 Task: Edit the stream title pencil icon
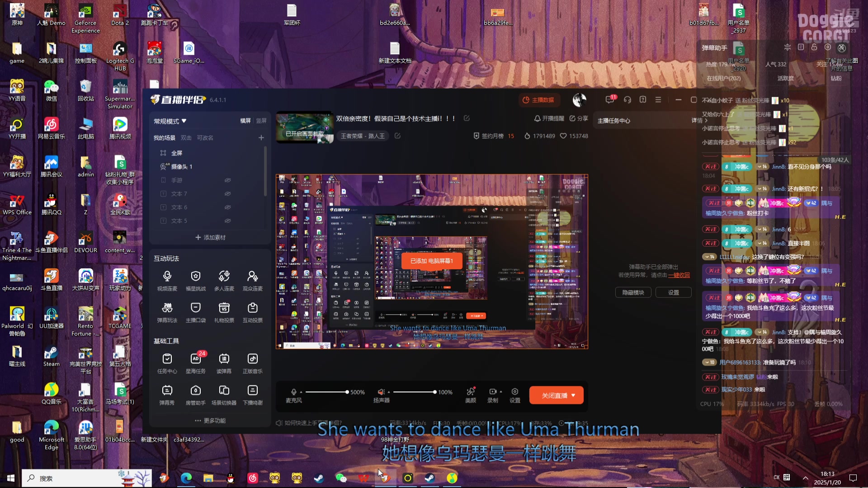pyautogui.click(x=467, y=118)
